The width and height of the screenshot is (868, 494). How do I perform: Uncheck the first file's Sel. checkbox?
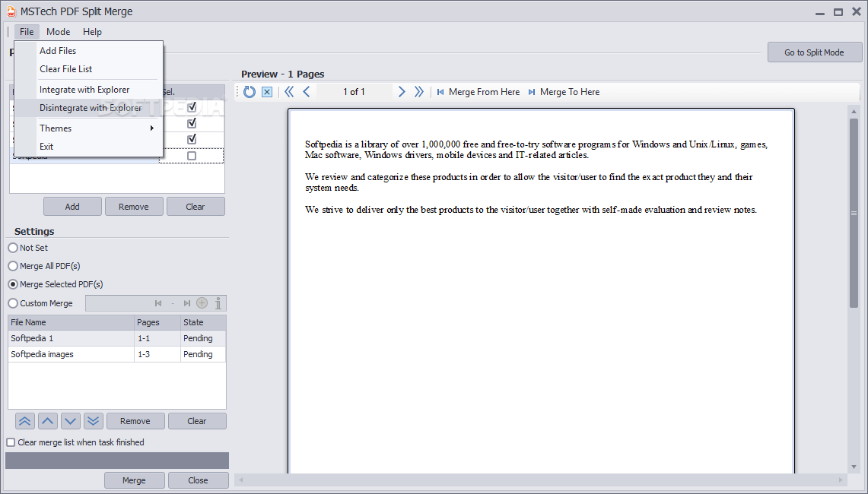[x=192, y=106]
